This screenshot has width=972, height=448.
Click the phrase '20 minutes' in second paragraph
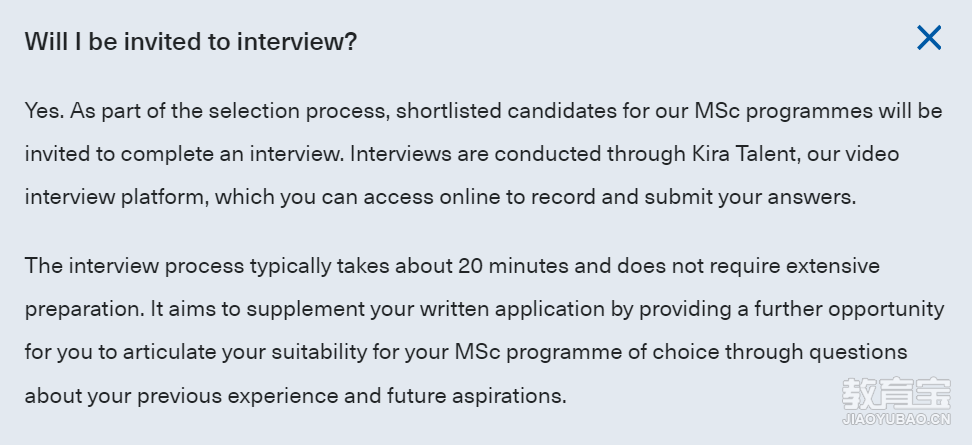point(513,266)
